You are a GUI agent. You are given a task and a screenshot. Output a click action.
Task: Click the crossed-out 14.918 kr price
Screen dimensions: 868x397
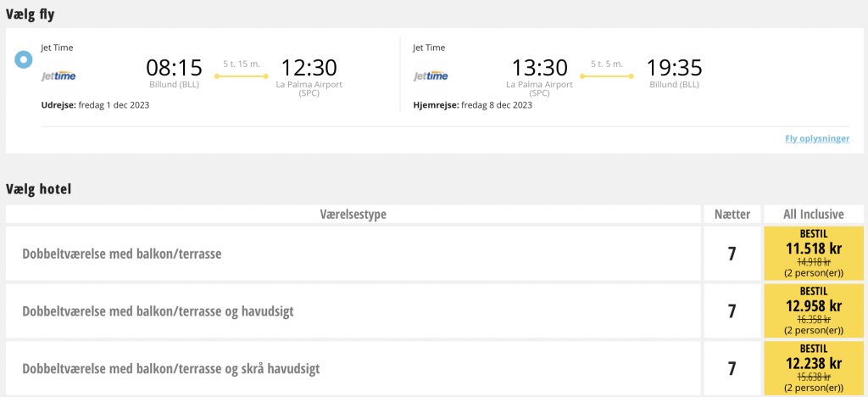point(813,262)
